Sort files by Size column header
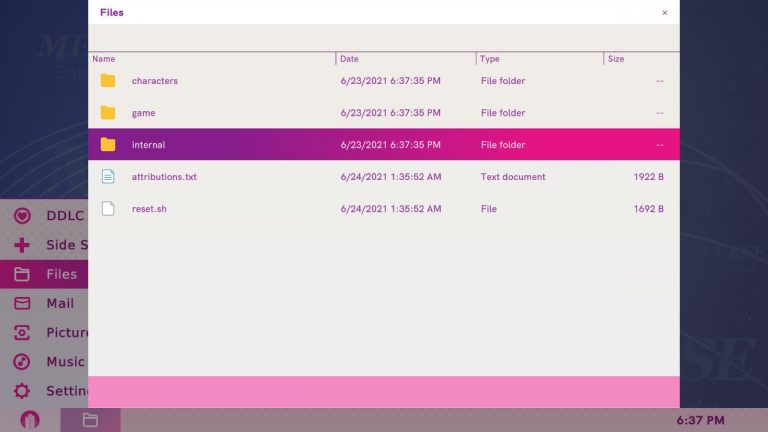Screen dimensions: 768x432 pyautogui.click(x=616, y=59)
